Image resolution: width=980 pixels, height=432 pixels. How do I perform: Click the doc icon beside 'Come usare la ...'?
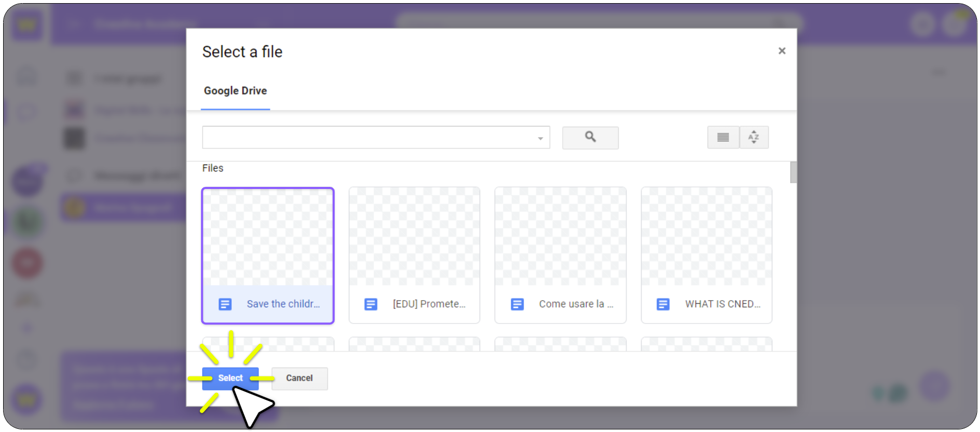(518, 304)
